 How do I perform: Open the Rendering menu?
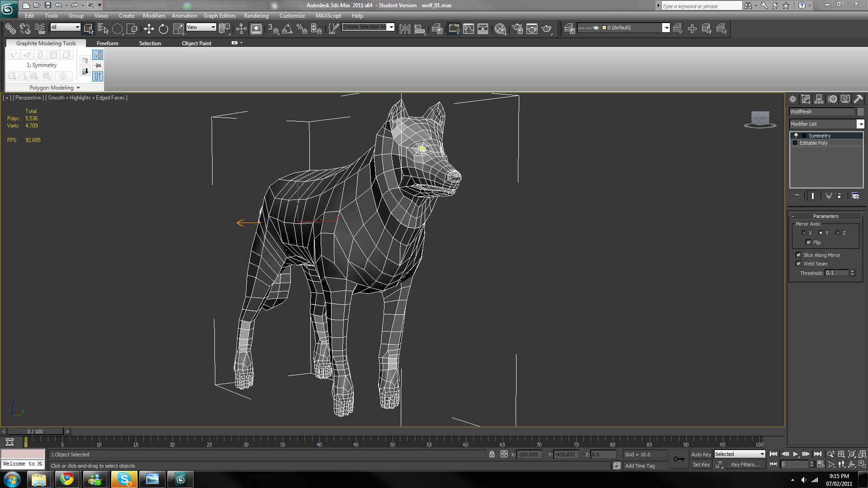(256, 15)
